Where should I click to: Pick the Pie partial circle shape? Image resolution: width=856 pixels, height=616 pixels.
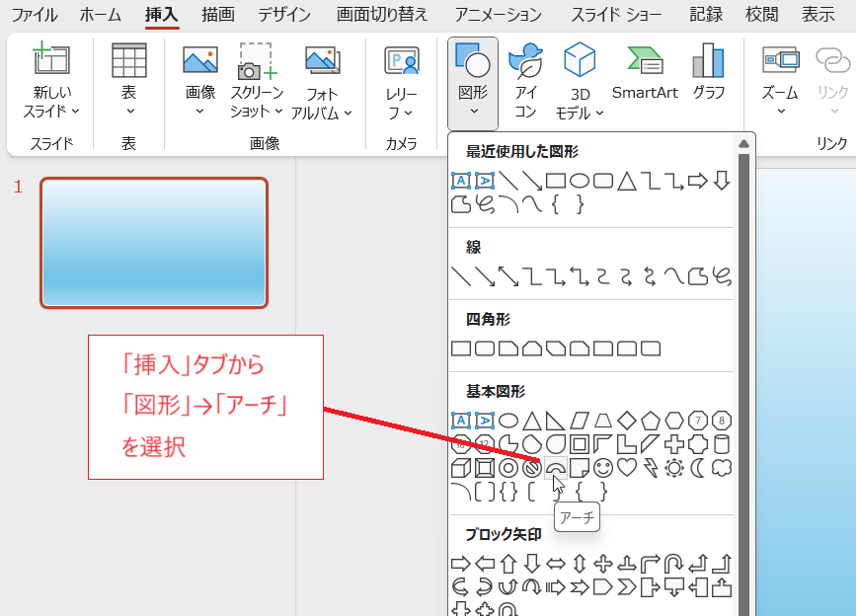pyautogui.click(x=508, y=444)
